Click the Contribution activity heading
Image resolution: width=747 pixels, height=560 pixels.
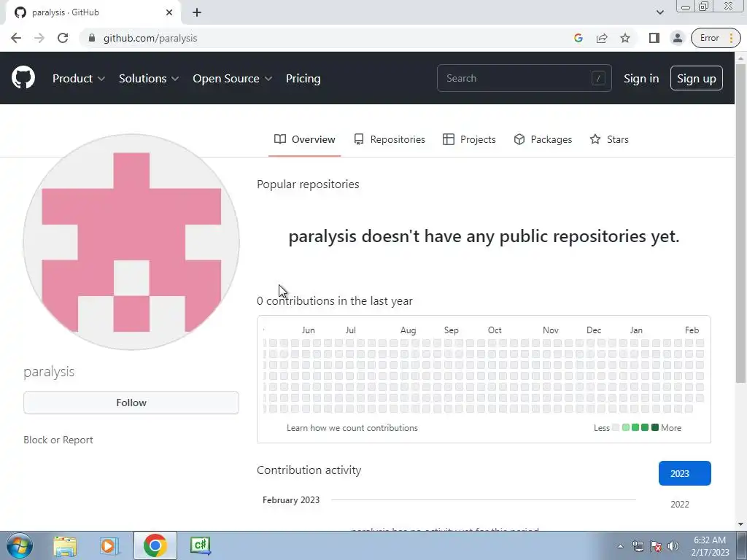[309, 470]
